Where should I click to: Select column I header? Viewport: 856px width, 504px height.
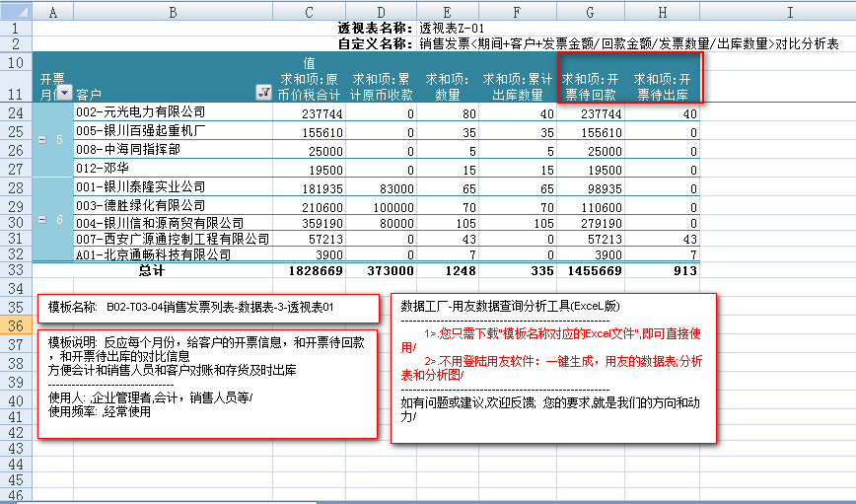pos(789,11)
